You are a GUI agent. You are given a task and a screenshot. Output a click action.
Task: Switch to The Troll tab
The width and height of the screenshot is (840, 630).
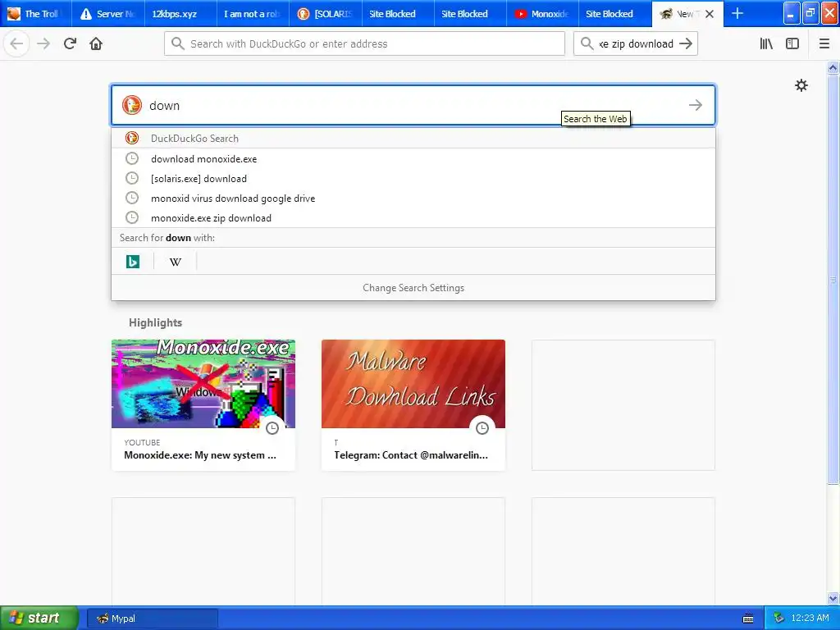click(x=35, y=14)
